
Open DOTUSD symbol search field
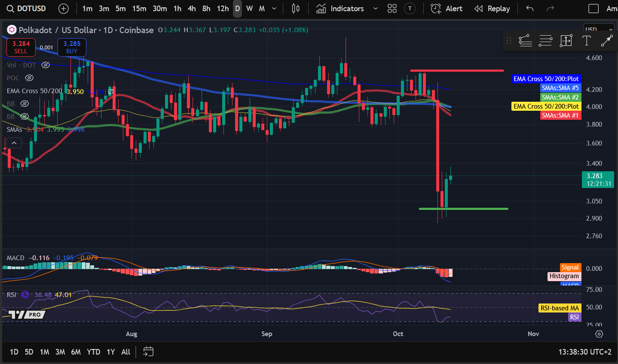[27, 9]
